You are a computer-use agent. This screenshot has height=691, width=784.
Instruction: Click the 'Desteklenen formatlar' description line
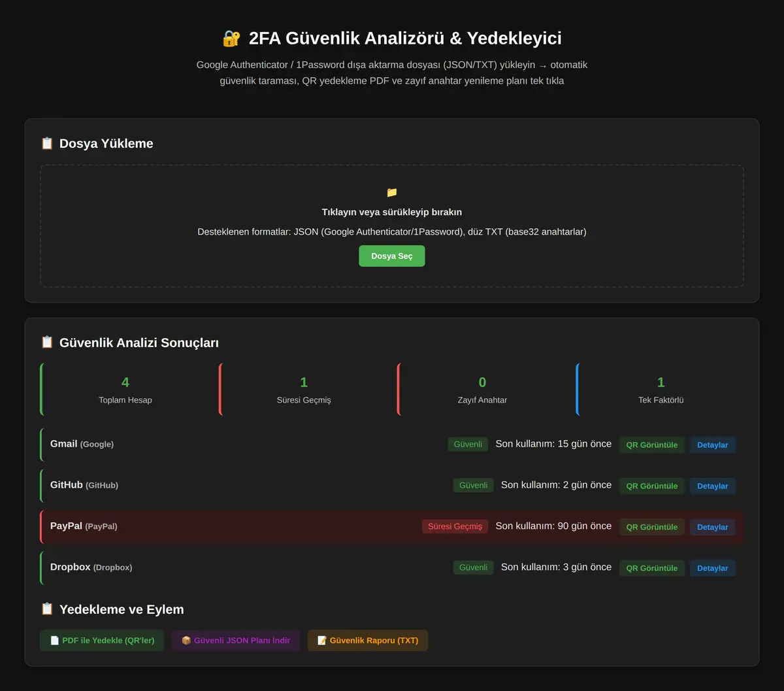(x=392, y=232)
